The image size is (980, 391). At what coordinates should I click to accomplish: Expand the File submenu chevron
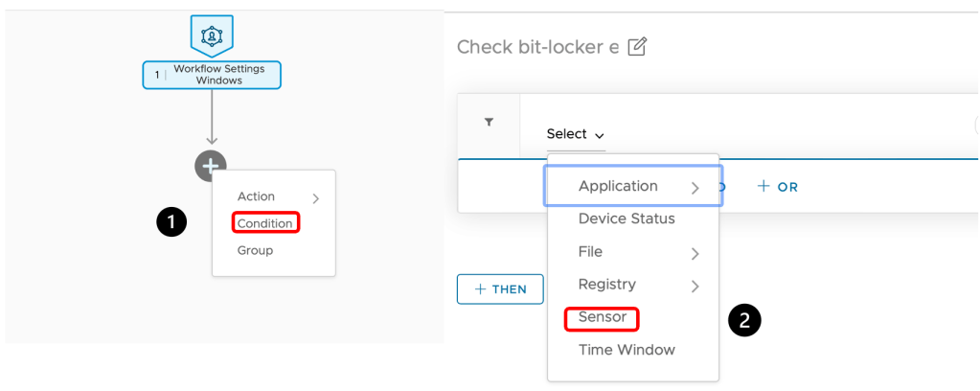click(x=695, y=254)
